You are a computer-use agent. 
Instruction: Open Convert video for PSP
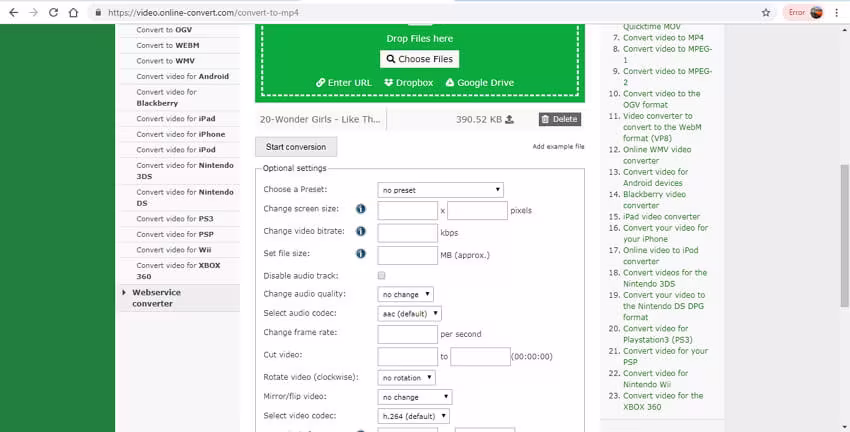pyautogui.click(x=175, y=234)
